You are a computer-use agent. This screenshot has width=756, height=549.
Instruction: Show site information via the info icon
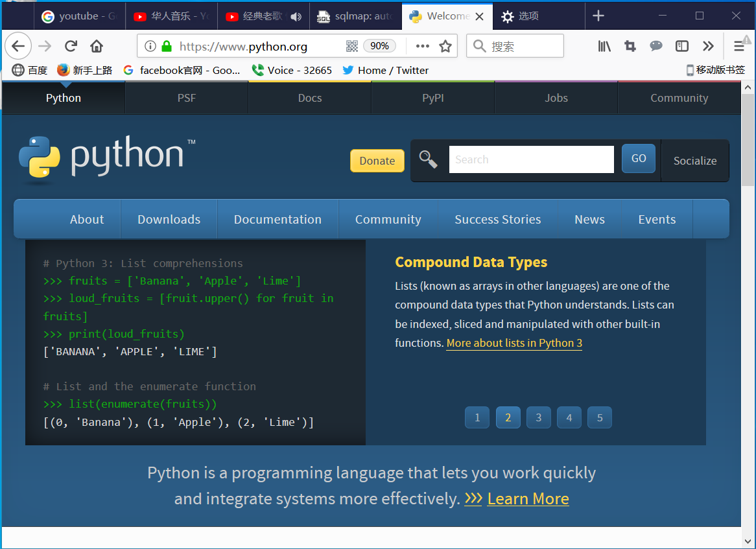coord(150,46)
